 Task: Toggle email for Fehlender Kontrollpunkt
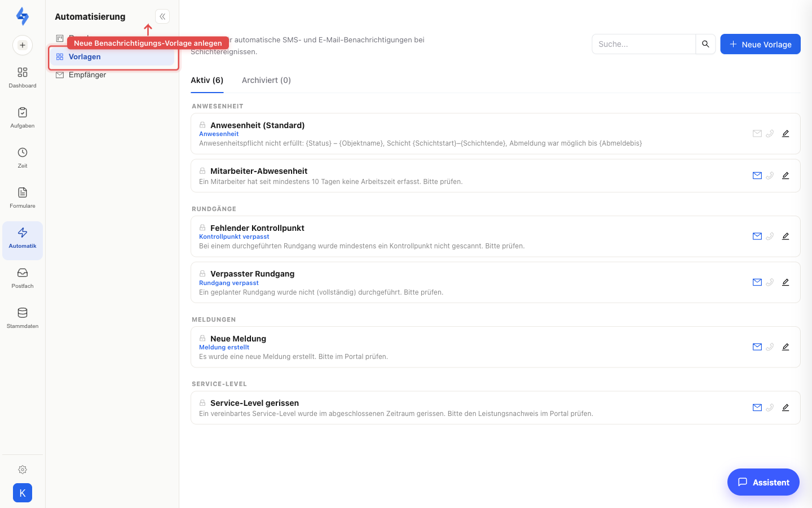(x=757, y=237)
